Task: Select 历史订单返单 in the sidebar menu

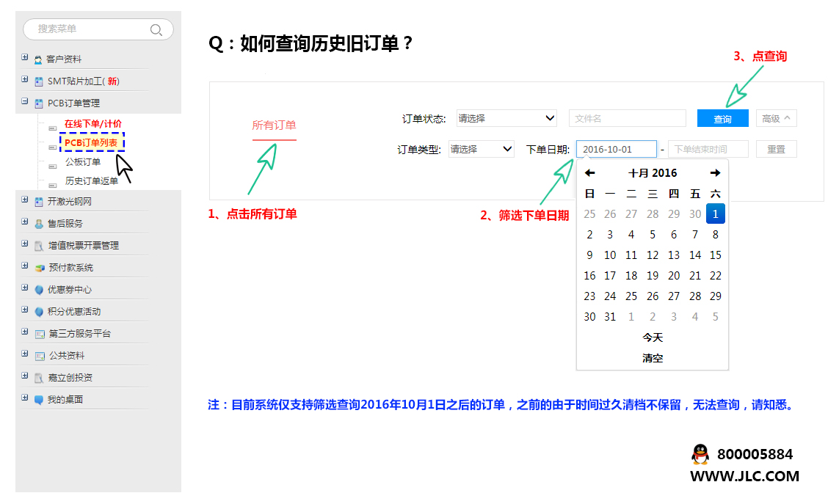Action: 92,181
